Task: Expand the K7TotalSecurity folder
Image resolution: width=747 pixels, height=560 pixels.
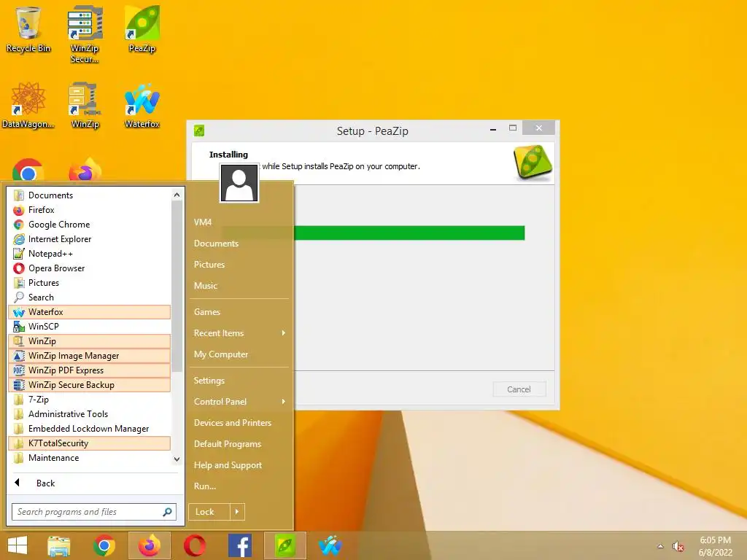Action: 90,443
